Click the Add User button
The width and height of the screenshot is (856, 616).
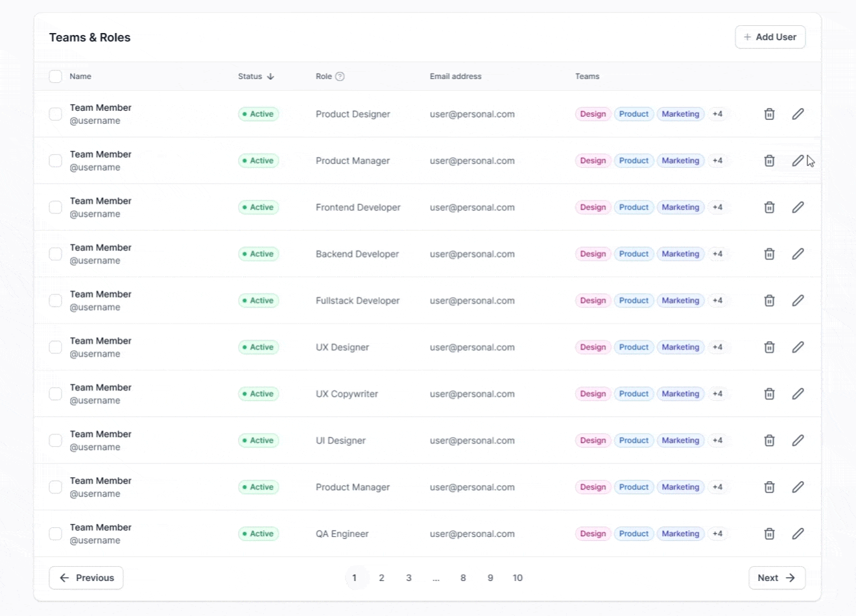(x=770, y=37)
